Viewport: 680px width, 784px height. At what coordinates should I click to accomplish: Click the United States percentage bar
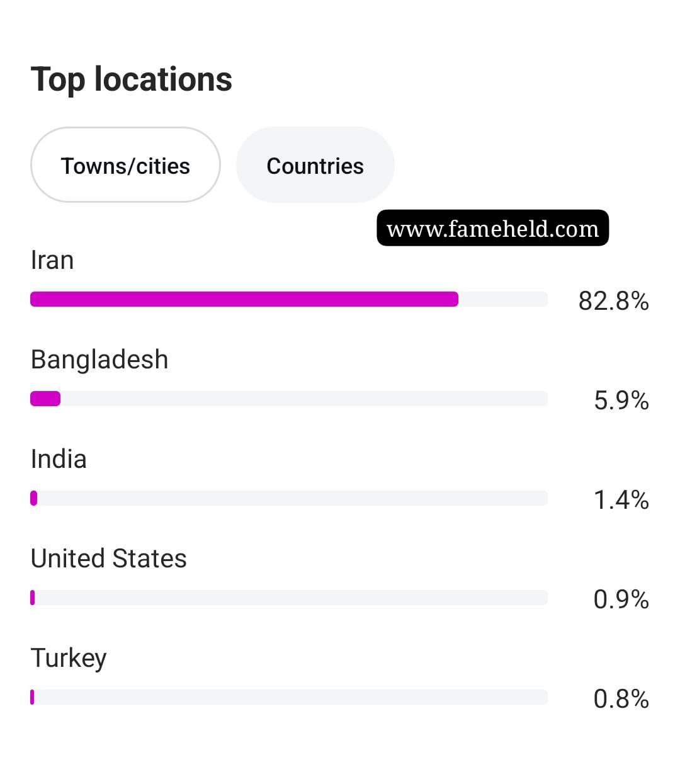click(x=289, y=598)
